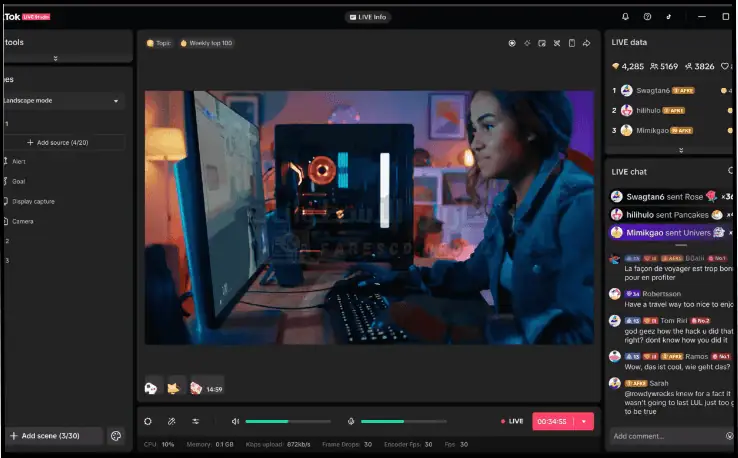This screenshot has width=738, height=458.
Task: Expand the tools panel chevron
Action: tap(55, 58)
